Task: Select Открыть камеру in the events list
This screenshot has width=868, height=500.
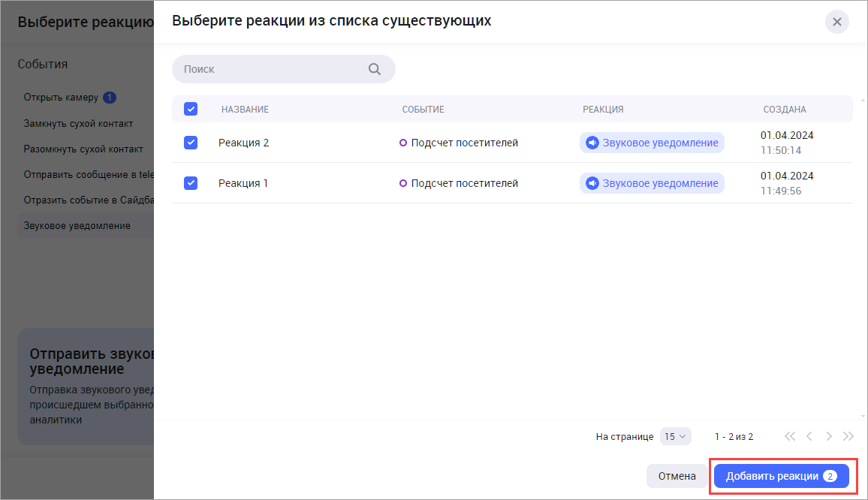Action: tap(61, 98)
